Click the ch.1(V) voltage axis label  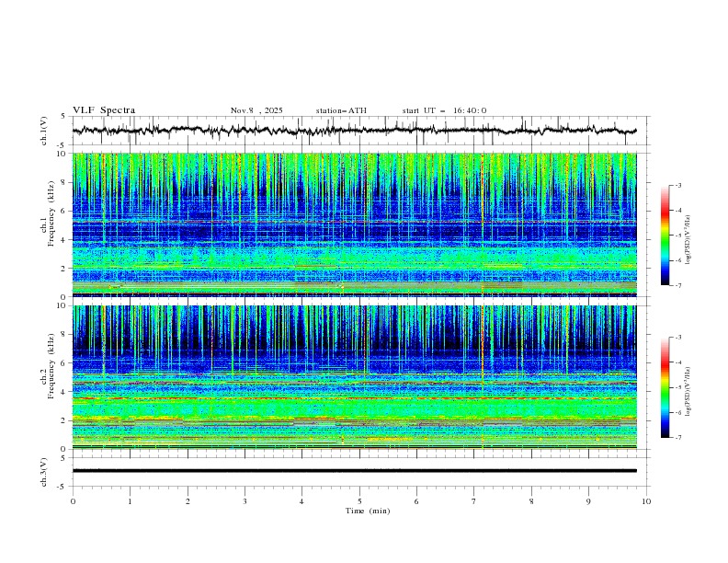click(44, 131)
